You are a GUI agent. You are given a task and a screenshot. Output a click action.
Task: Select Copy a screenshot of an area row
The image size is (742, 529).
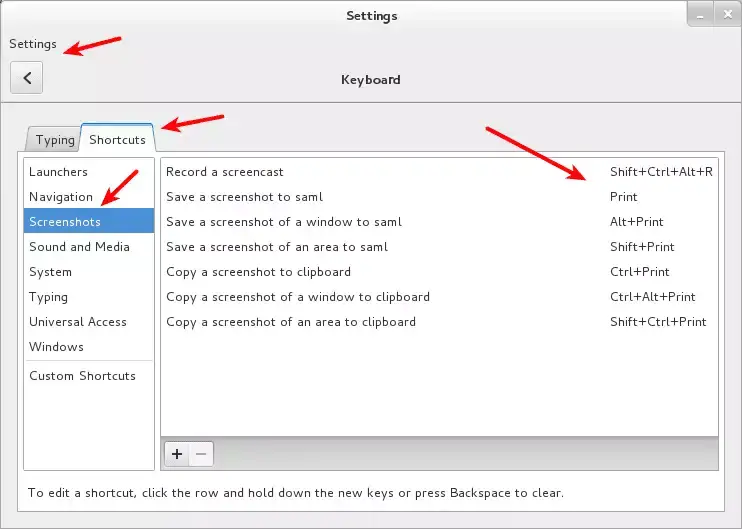[439, 322]
